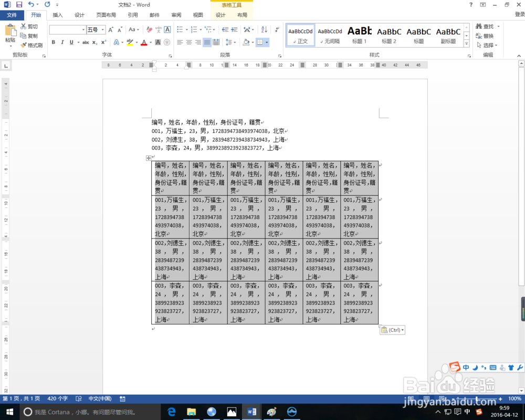Click the Replace 替换 button
Screen dimensions: 525x420
point(485,36)
